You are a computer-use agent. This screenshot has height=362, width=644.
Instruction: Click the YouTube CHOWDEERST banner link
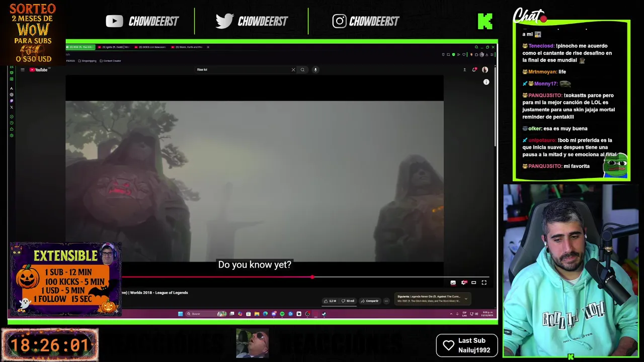click(x=142, y=21)
